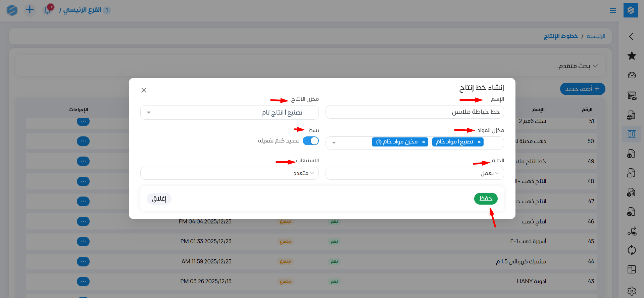
Task: Expand the status (الحالة) dropdown
Action: (x=414, y=173)
